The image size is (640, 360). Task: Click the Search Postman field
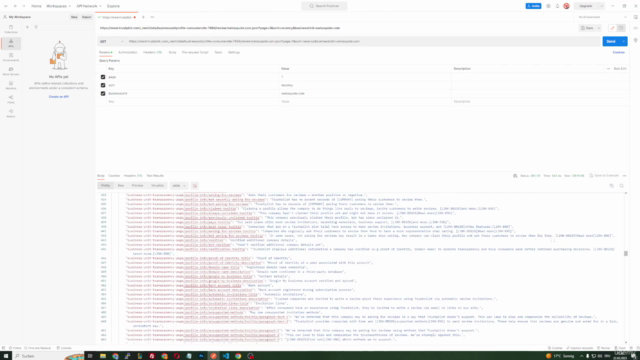(x=324, y=6)
